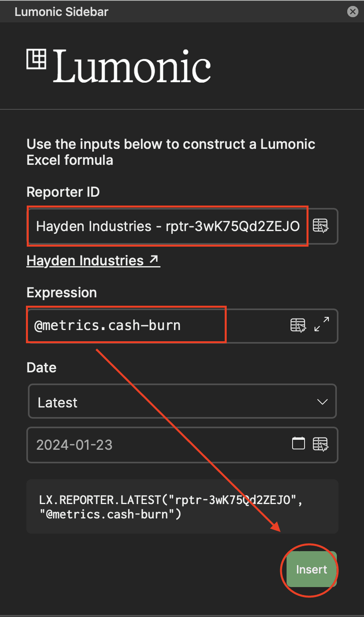Open the calendar date picker icon

(x=299, y=443)
